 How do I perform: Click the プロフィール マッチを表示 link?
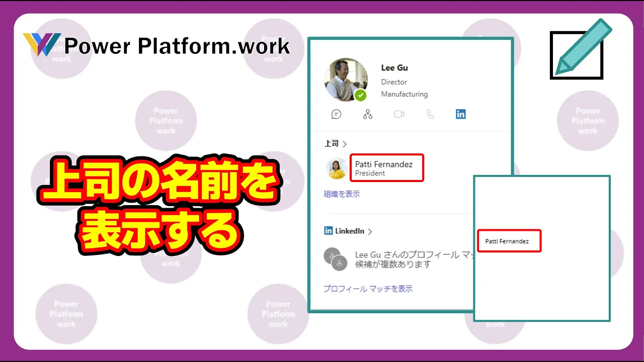pos(368,289)
